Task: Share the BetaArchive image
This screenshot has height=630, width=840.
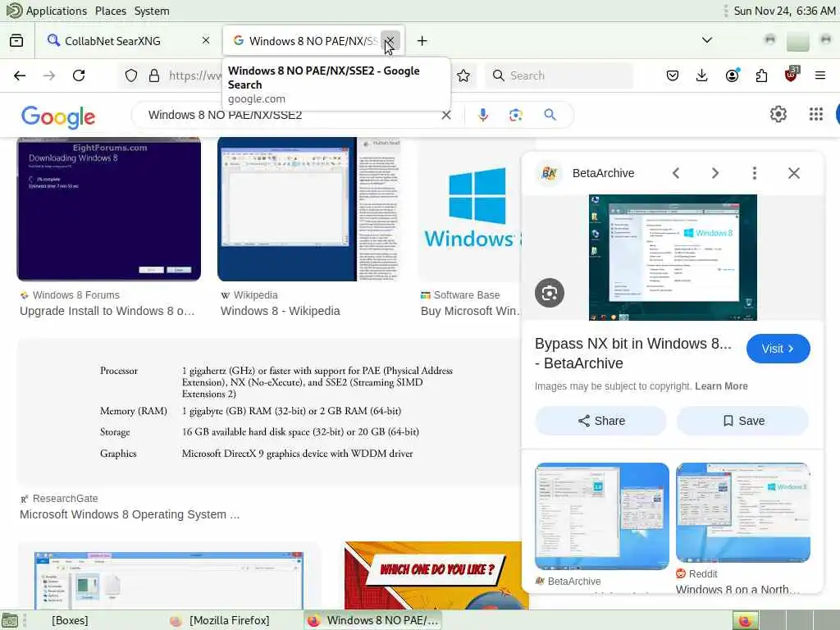Action: point(600,421)
